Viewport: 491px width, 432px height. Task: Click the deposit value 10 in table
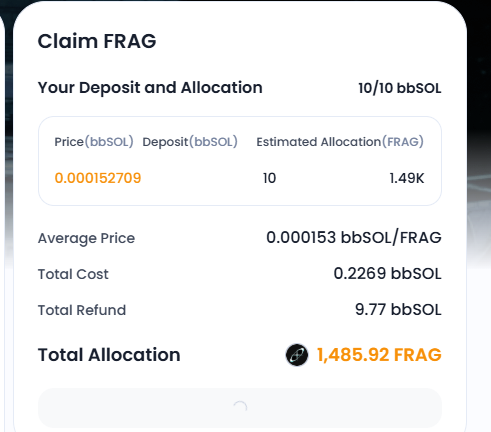point(269,178)
